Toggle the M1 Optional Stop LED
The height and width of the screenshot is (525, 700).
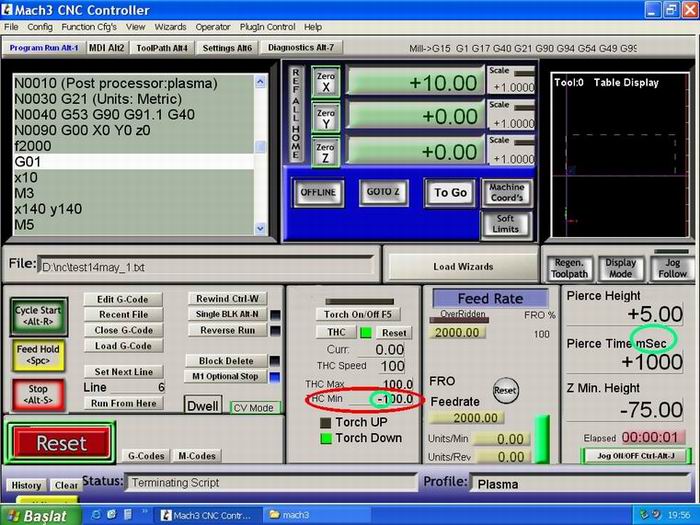coord(275,377)
